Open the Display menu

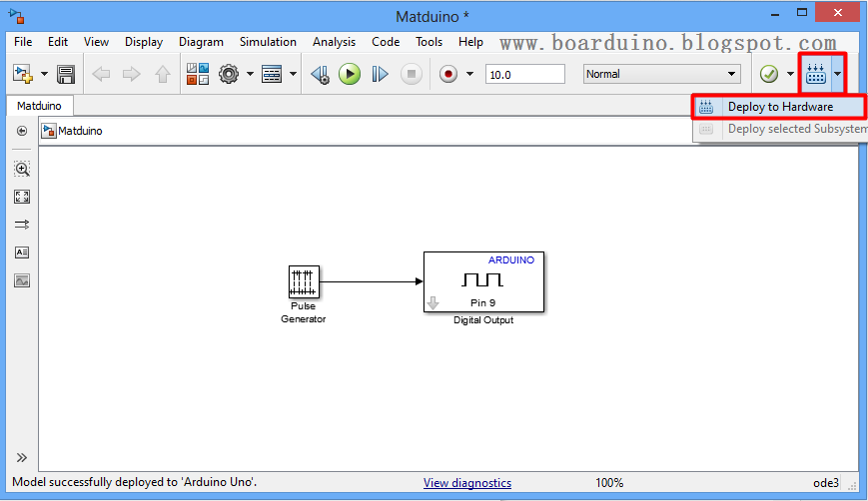tap(144, 42)
